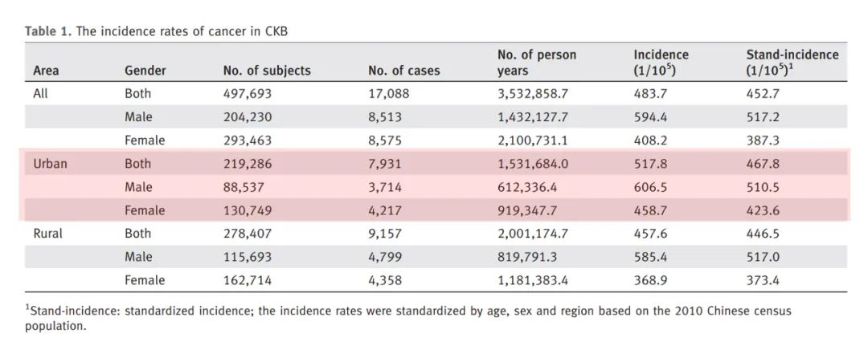Click the Incidence column header
Screen dimensions: 868x342
pos(661,63)
